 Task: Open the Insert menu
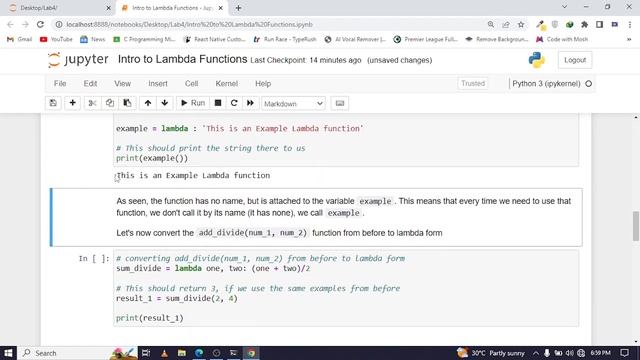[x=158, y=84]
